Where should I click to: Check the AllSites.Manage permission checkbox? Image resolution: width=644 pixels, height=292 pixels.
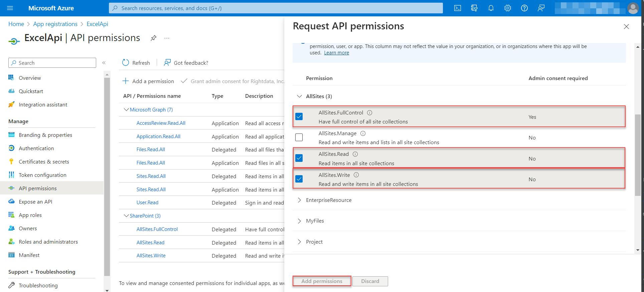(299, 137)
